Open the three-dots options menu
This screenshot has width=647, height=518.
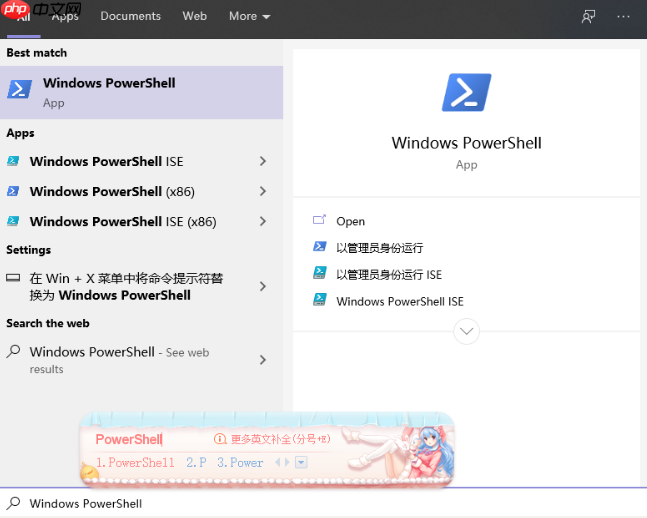(x=623, y=17)
